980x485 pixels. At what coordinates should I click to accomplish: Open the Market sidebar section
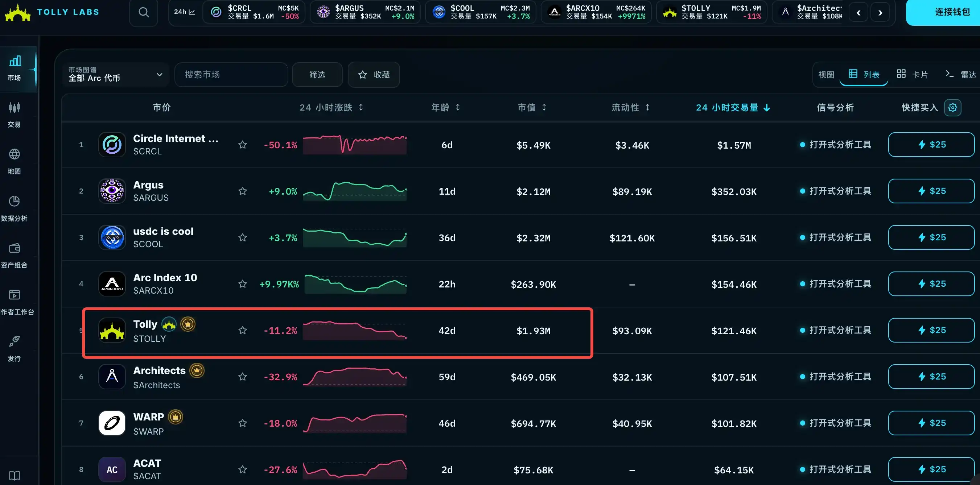[15, 69]
